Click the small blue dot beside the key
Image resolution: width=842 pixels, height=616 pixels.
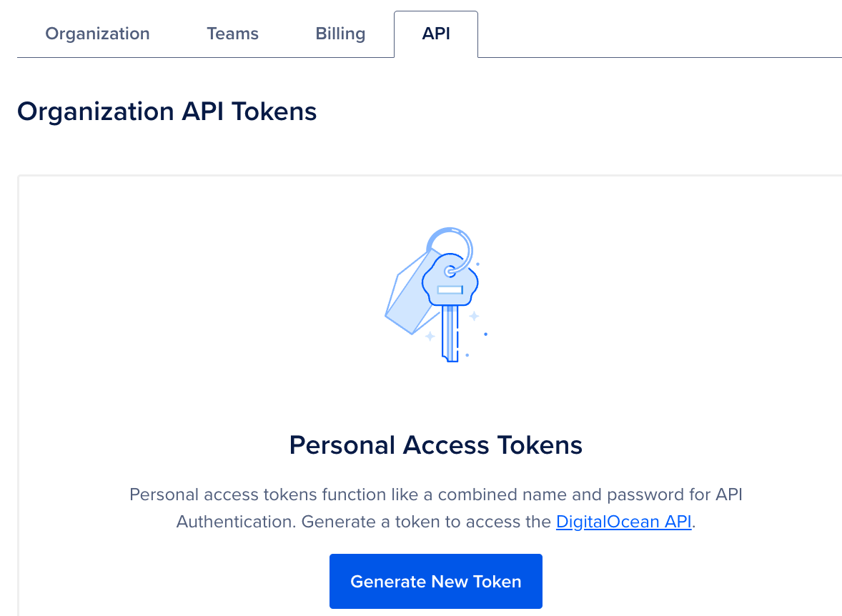[486, 334]
